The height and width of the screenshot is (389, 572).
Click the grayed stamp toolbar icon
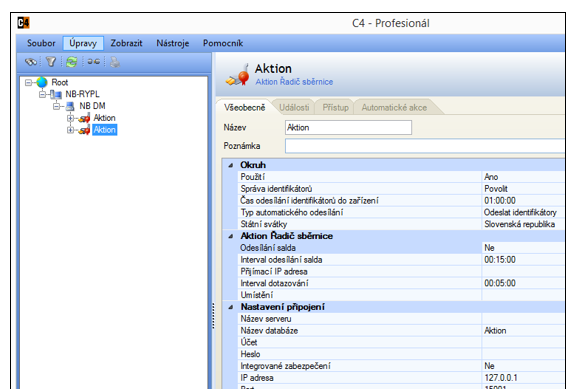coord(115,62)
